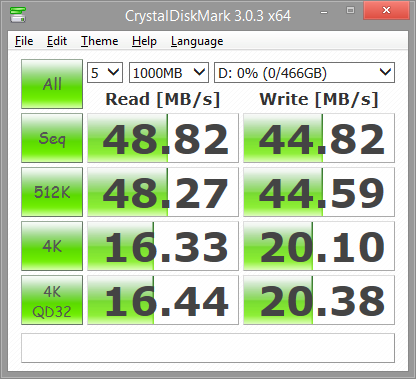
Task: Open the Language menu
Action: (197, 41)
